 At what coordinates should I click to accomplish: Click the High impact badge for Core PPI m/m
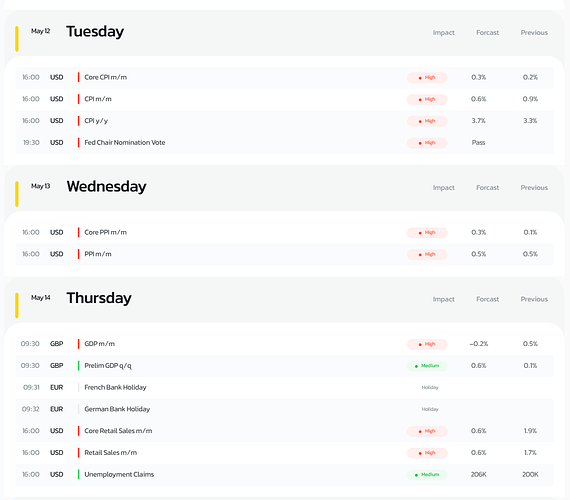[427, 233]
